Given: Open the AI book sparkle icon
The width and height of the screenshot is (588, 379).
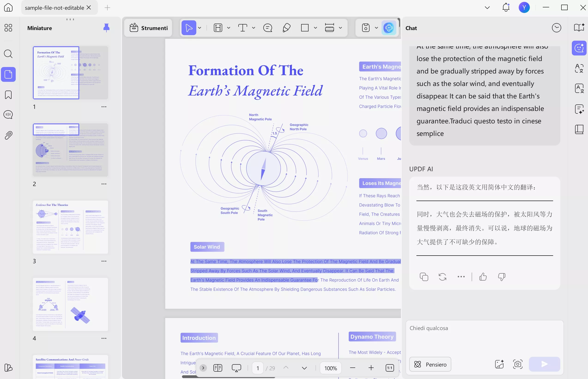Looking at the screenshot, I should point(579,28).
